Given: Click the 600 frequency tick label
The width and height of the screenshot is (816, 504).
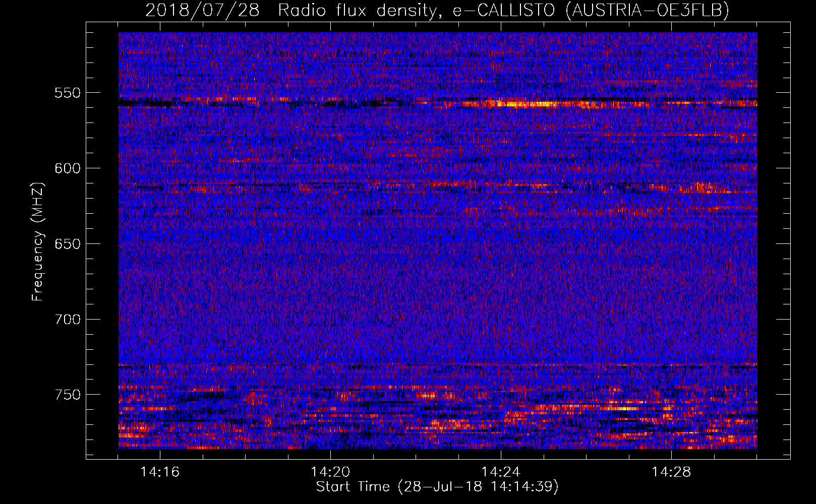Looking at the screenshot, I should pyautogui.click(x=68, y=168).
